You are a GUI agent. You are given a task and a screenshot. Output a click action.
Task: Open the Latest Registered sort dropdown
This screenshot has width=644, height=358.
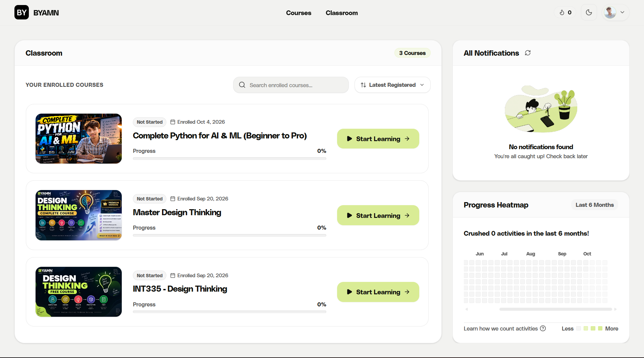tap(392, 85)
